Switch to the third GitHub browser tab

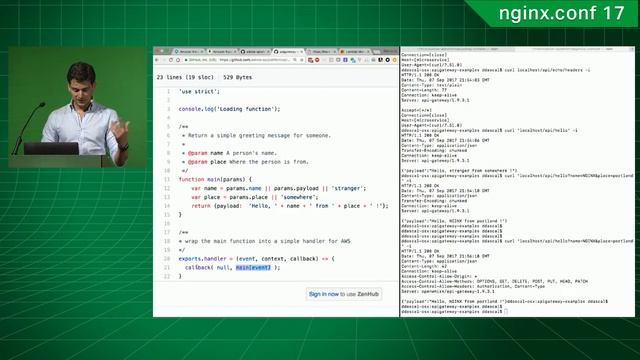click(x=255, y=51)
